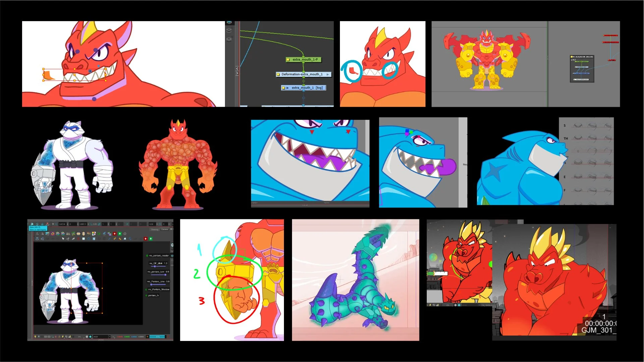Image resolution: width=644 pixels, height=362 pixels.
Task: Select the arrow Select tool icon
Action: pos(63,239)
